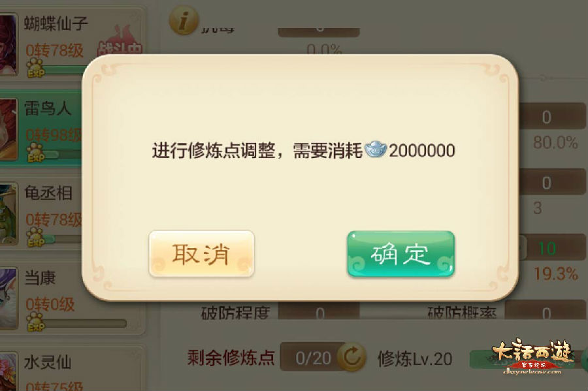Click the 当康 pet portrait thumbnail
This screenshot has width=588, height=391.
8,298
